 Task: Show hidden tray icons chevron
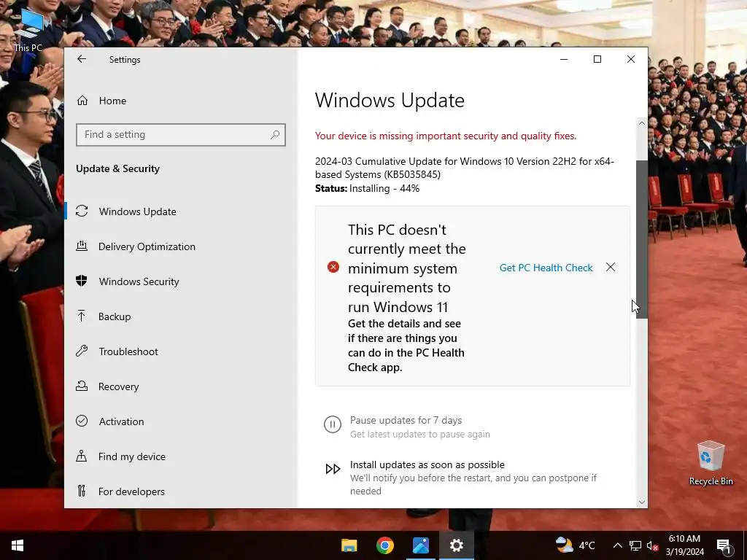(x=617, y=545)
